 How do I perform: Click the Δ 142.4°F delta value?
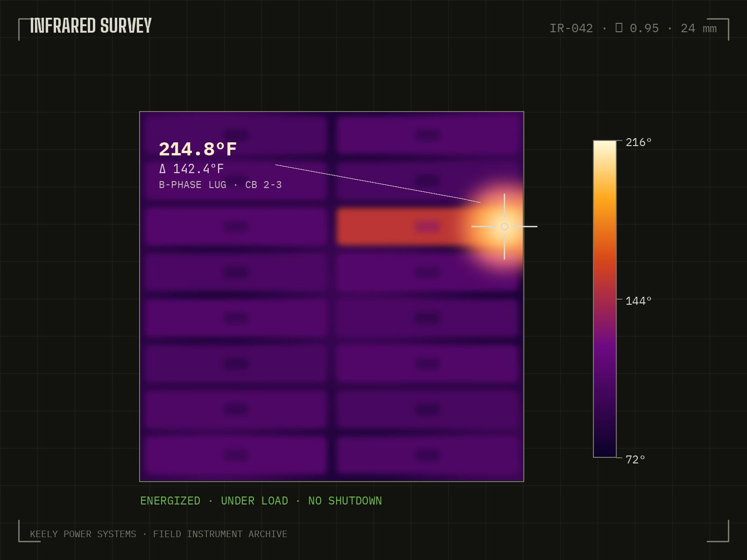tap(191, 168)
